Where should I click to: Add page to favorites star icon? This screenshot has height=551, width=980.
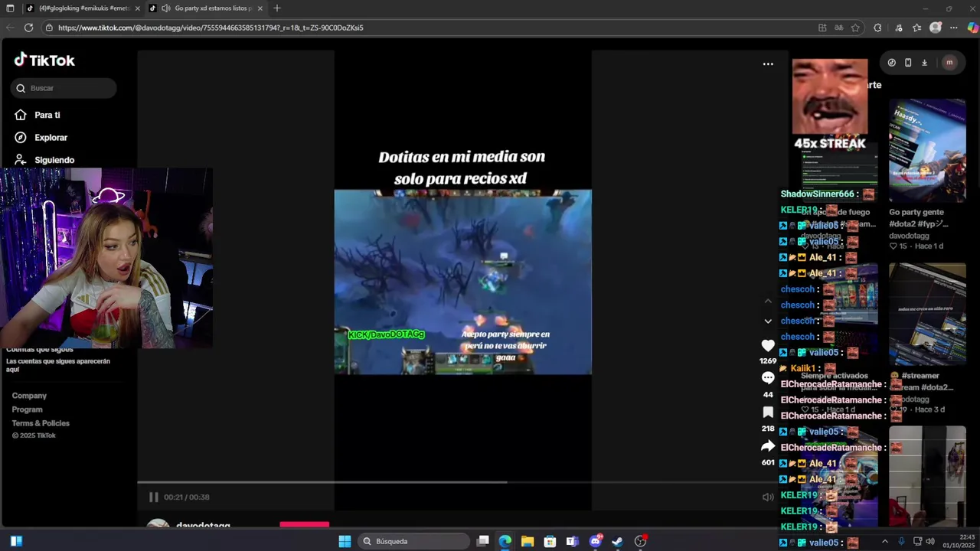[x=855, y=28]
